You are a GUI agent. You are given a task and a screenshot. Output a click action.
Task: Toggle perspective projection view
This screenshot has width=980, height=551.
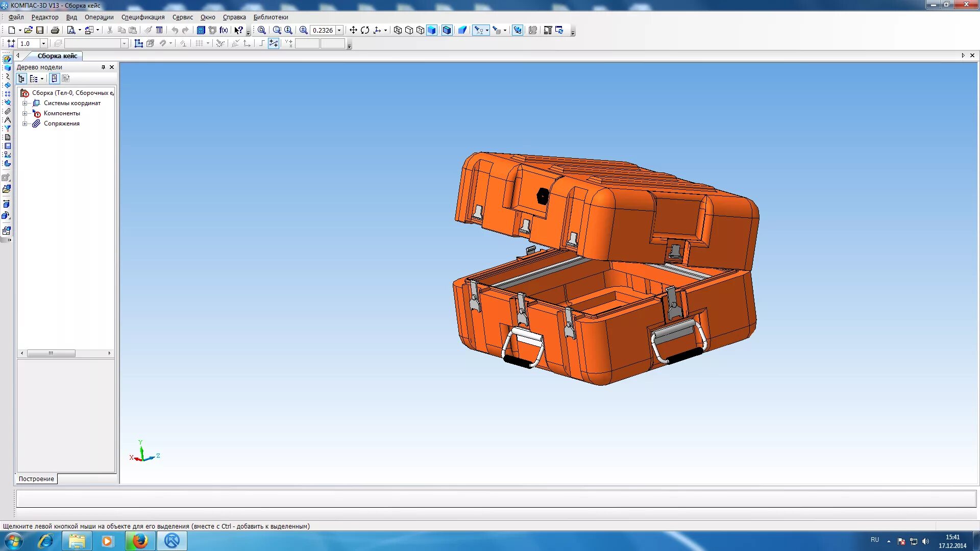[462, 30]
